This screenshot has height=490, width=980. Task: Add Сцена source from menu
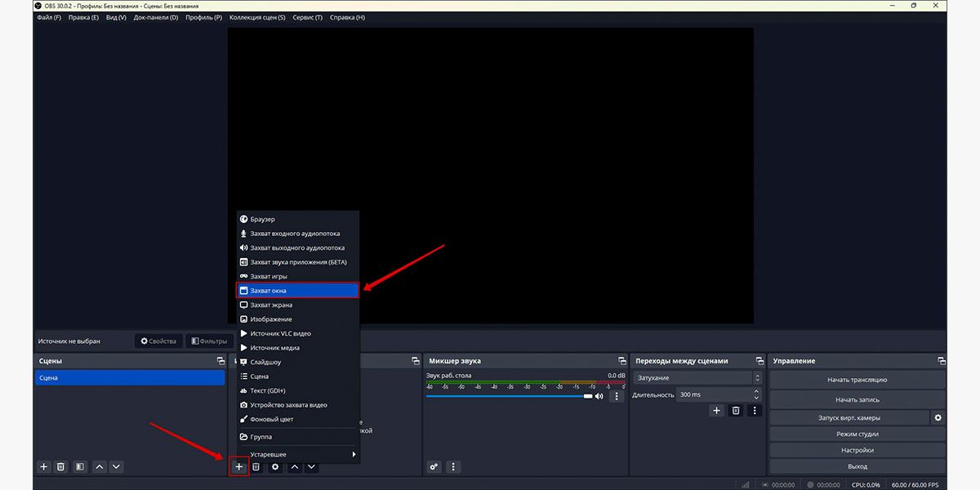click(298, 376)
